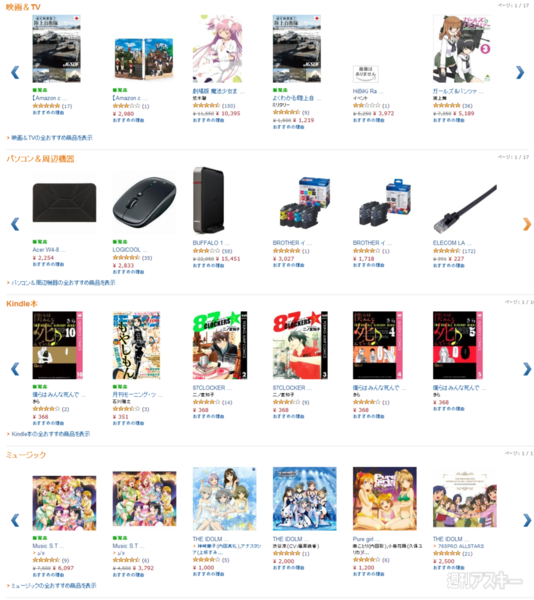Open the 87CLOCKERS volume 2 cover
Image resolution: width=534 pixels, height=600 pixels.
coord(220,345)
